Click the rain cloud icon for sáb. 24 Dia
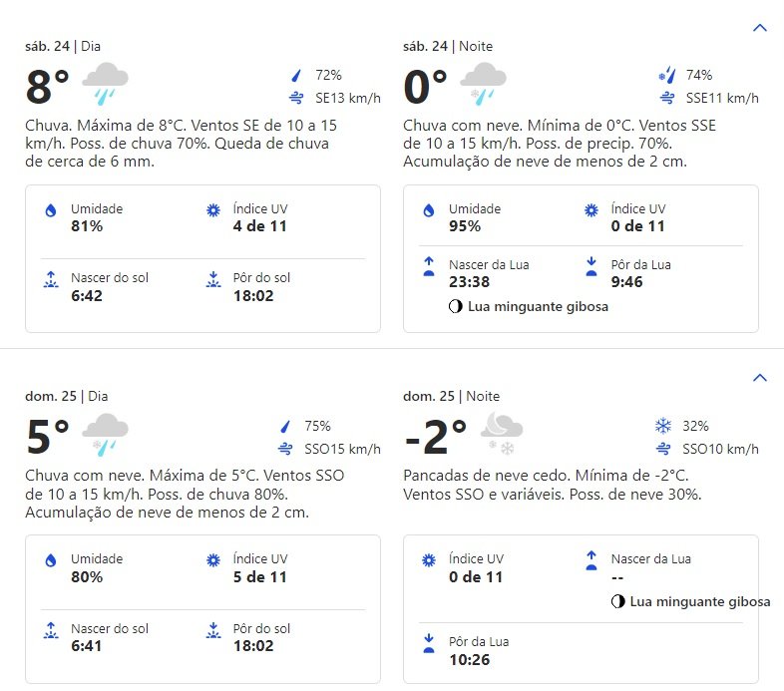The image size is (784, 691). [105, 84]
